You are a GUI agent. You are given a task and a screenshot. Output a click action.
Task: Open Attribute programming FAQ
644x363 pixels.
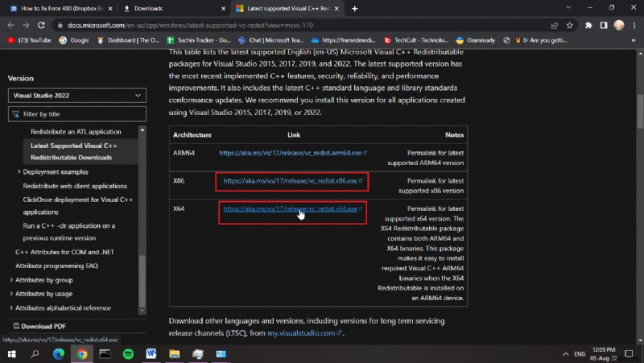(x=56, y=266)
